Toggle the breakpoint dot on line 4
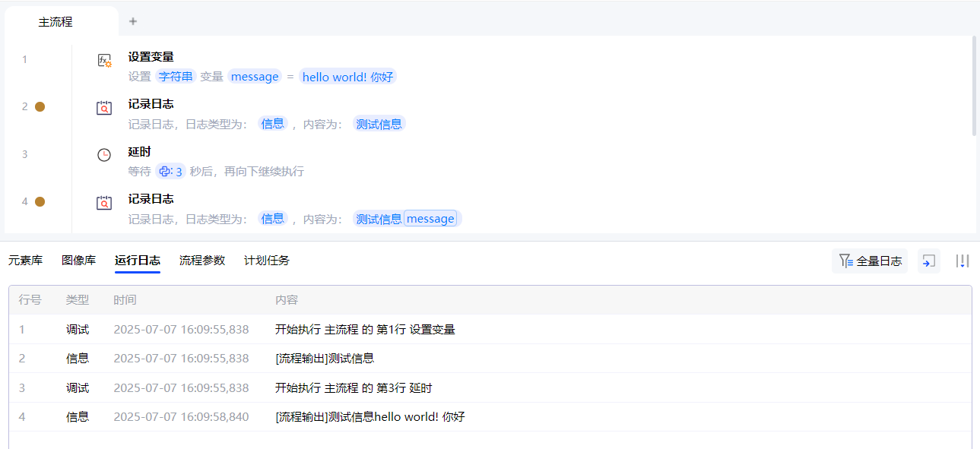 pos(40,201)
